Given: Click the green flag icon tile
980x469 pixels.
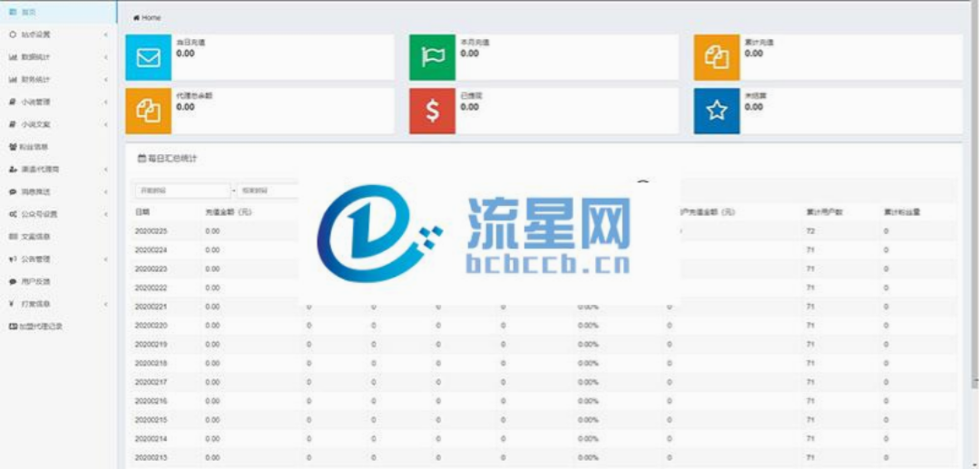Looking at the screenshot, I should click(x=432, y=58).
